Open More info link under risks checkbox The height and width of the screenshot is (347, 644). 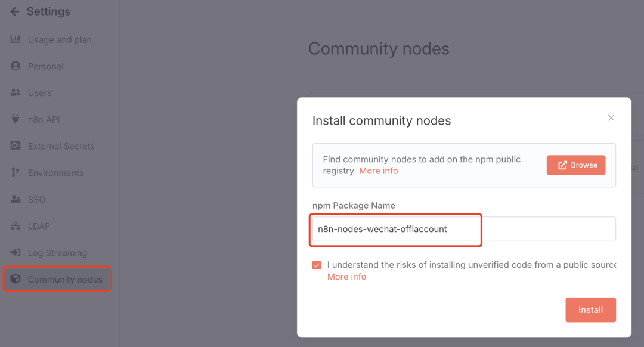tap(346, 277)
